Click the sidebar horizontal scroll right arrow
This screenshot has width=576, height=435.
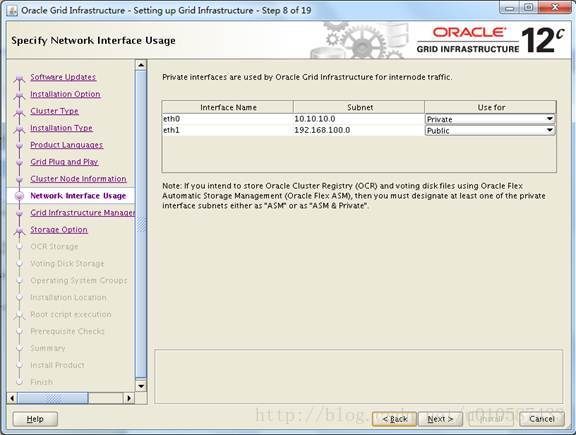pos(129,398)
